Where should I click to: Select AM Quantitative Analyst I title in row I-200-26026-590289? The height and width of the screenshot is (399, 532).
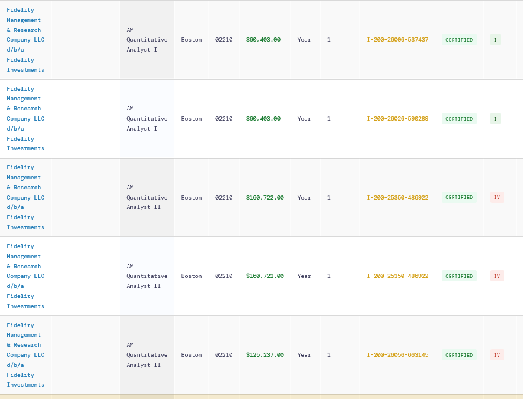pos(147,119)
